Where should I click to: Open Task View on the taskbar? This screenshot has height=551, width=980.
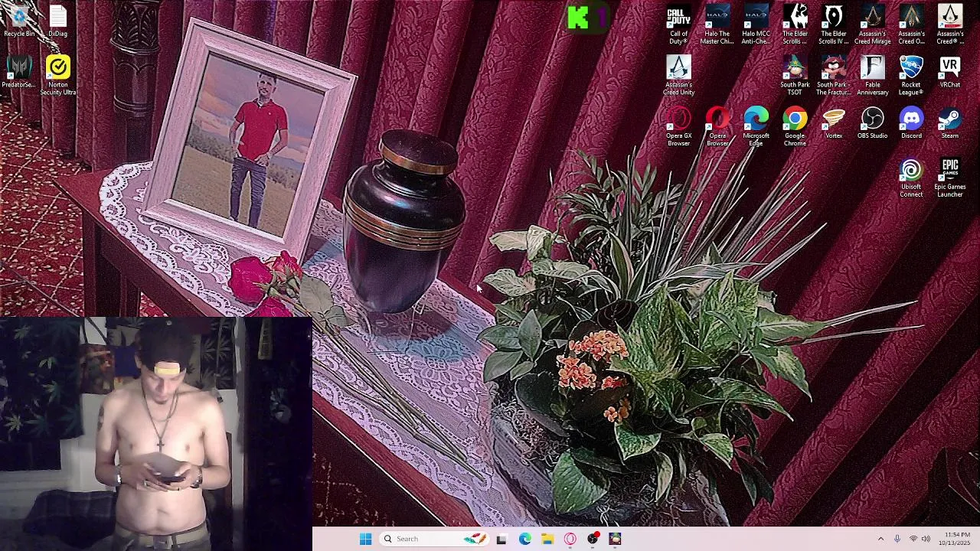tap(501, 539)
